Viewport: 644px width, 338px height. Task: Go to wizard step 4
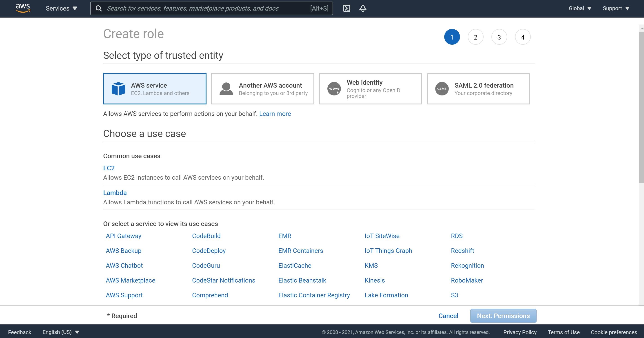(x=522, y=37)
